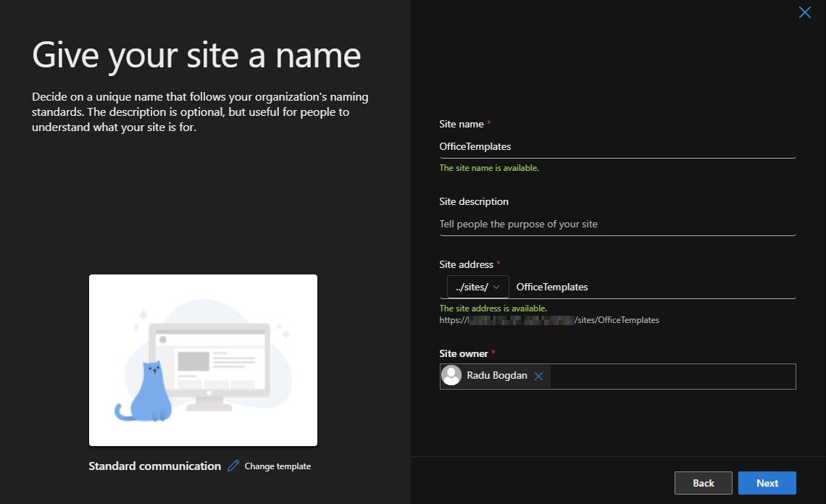
Task: Remove Radu Bogdan as site owner
Action: (538, 376)
